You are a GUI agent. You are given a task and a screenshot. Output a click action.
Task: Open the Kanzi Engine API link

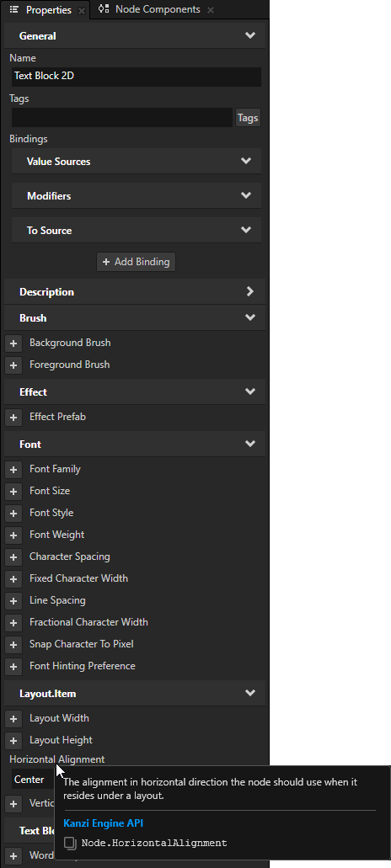click(104, 823)
